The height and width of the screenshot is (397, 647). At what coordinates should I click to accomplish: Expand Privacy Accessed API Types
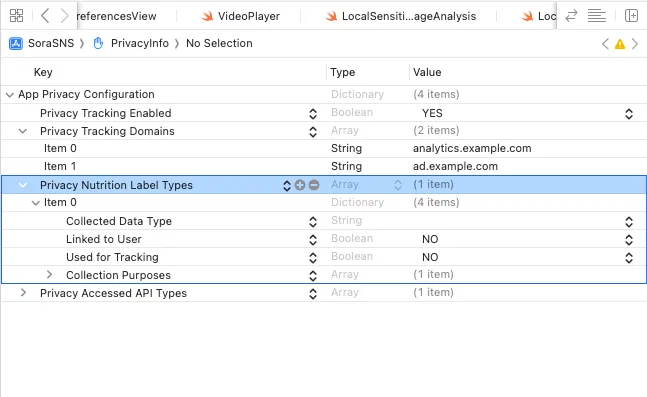coord(24,293)
